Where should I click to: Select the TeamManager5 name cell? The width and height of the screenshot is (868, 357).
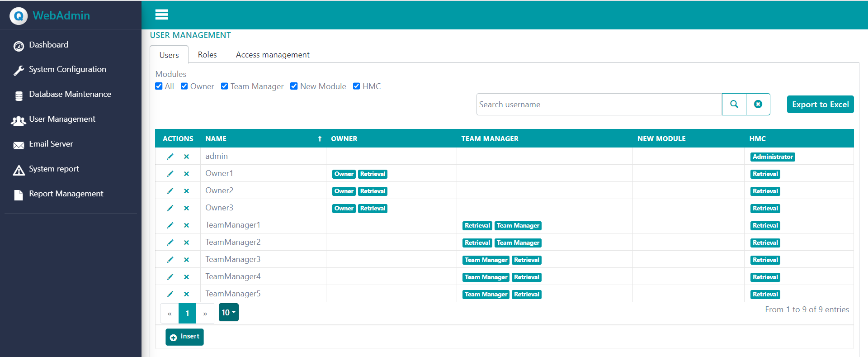263,294
